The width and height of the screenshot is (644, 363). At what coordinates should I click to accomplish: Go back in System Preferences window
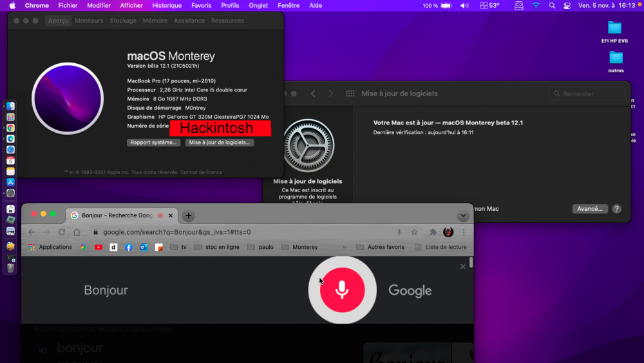pos(313,93)
